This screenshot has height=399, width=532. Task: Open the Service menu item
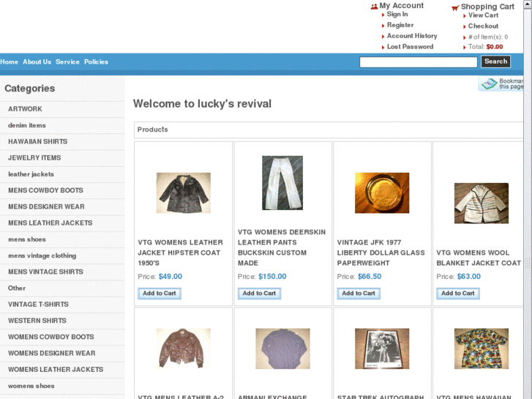[x=67, y=61]
